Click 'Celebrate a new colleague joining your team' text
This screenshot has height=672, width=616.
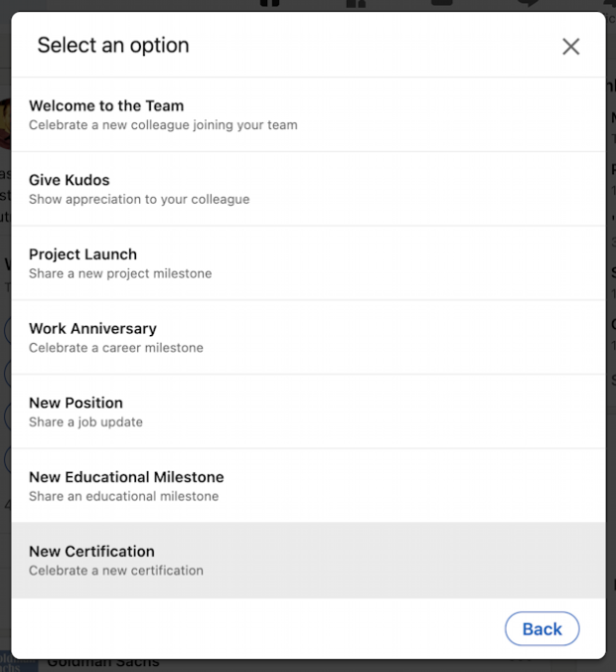pos(163,125)
